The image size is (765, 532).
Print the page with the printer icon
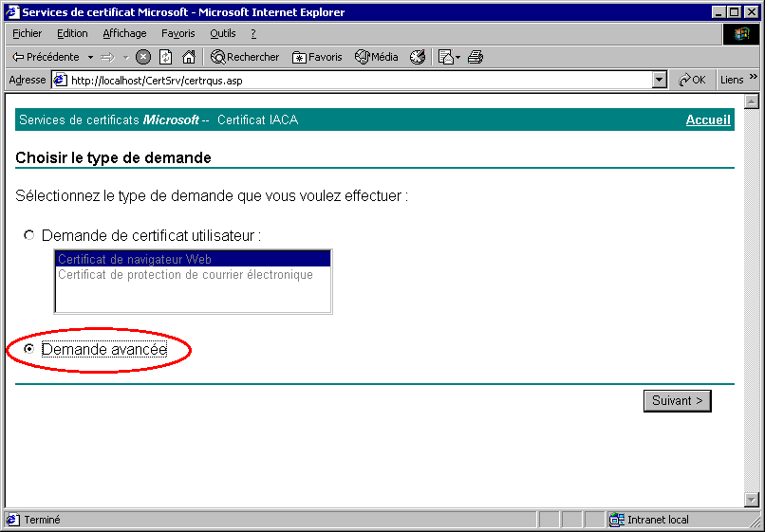(x=476, y=57)
